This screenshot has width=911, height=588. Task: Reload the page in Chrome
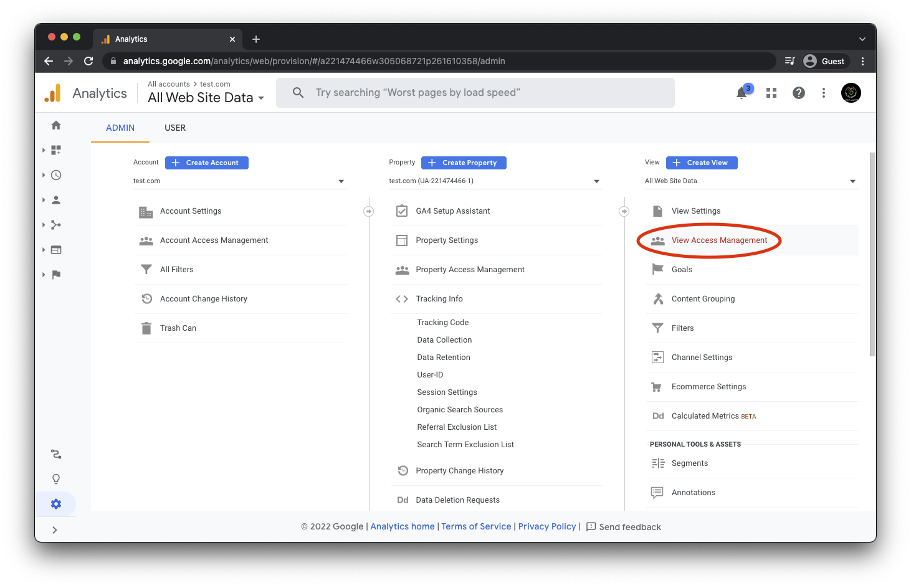point(88,61)
